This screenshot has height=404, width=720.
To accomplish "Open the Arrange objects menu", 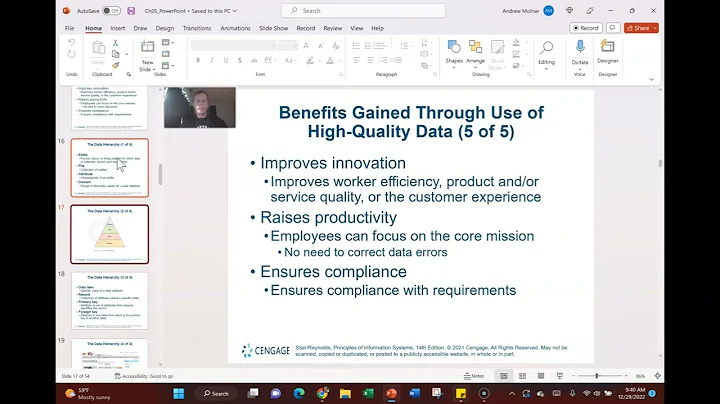I will 475,54.
